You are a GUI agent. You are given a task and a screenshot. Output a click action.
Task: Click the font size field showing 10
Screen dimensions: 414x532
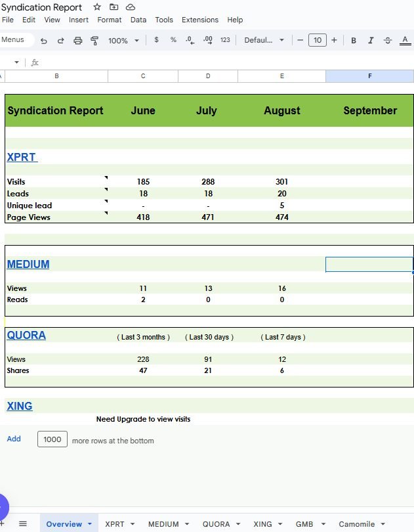click(x=318, y=40)
